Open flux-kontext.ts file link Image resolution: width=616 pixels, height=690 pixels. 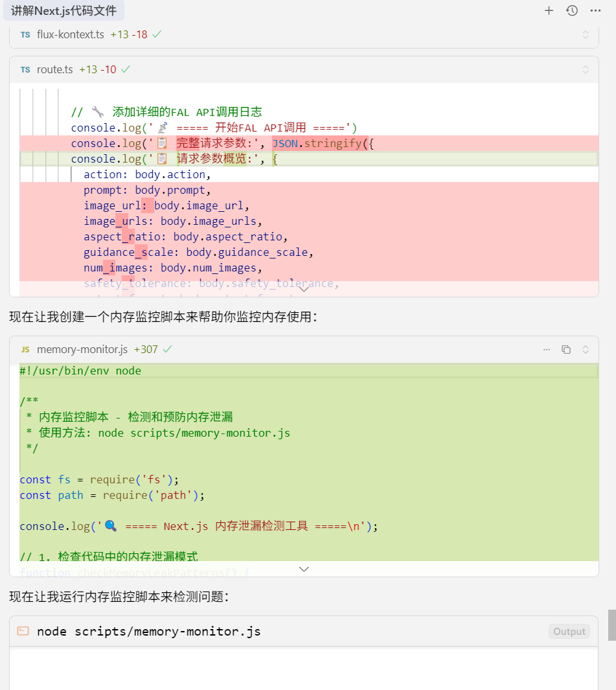click(71, 34)
